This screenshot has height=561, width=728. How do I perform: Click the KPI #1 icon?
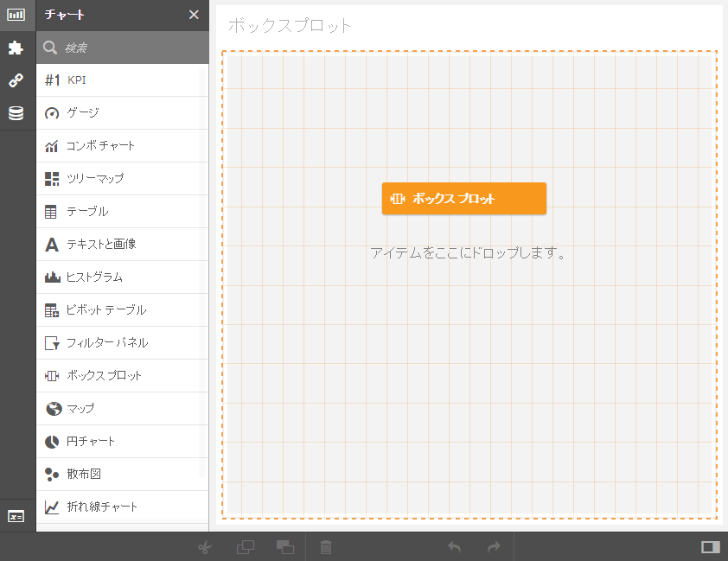pyautogui.click(x=52, y=80)
